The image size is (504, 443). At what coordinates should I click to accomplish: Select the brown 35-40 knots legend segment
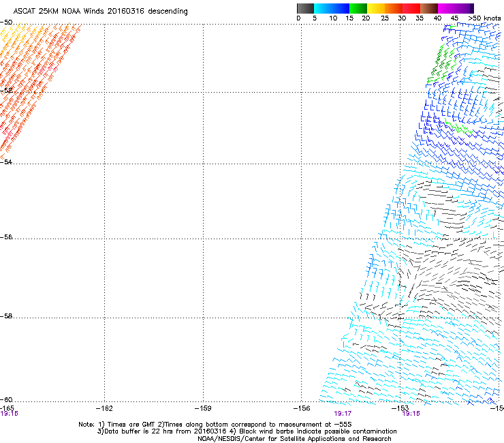[x=429, y=8]
